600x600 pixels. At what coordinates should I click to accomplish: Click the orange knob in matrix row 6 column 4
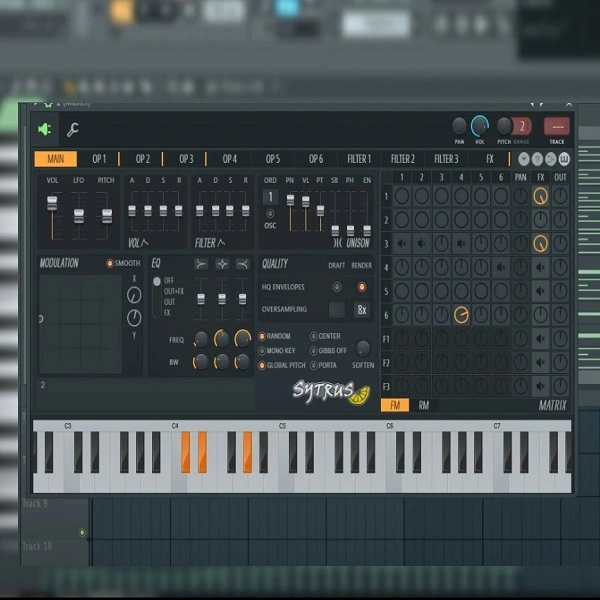point(461,315)
